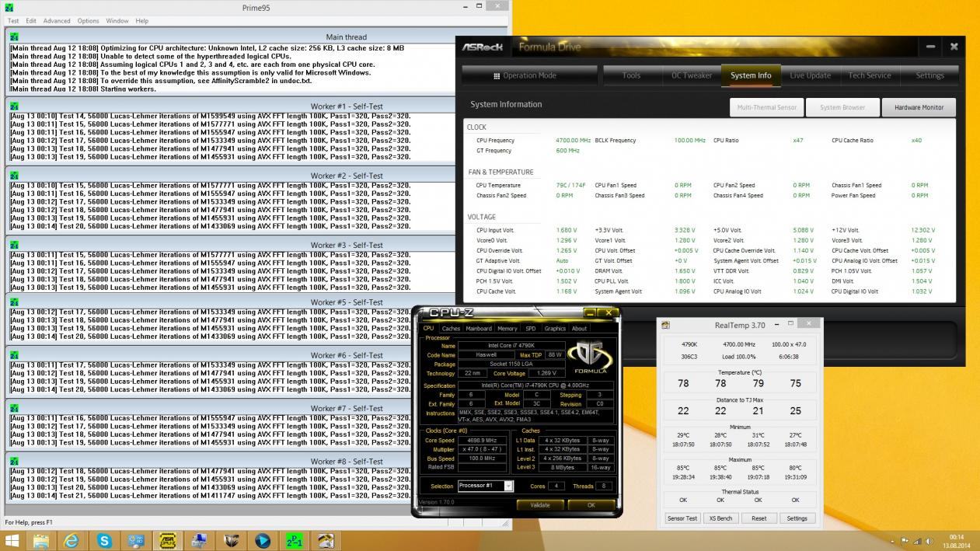Open the Settings tab in Formula Drive
The width and height of the screenshot is (980, 551).
point(929,75)
